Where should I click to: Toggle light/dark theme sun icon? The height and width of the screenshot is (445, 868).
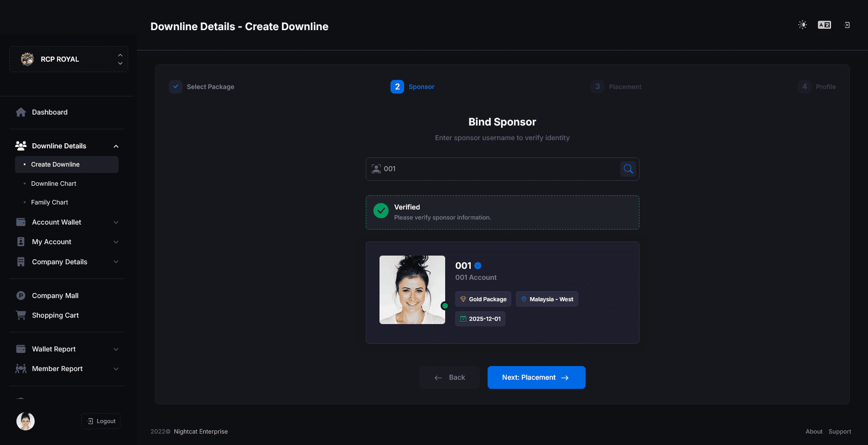(x=802, y=25)
